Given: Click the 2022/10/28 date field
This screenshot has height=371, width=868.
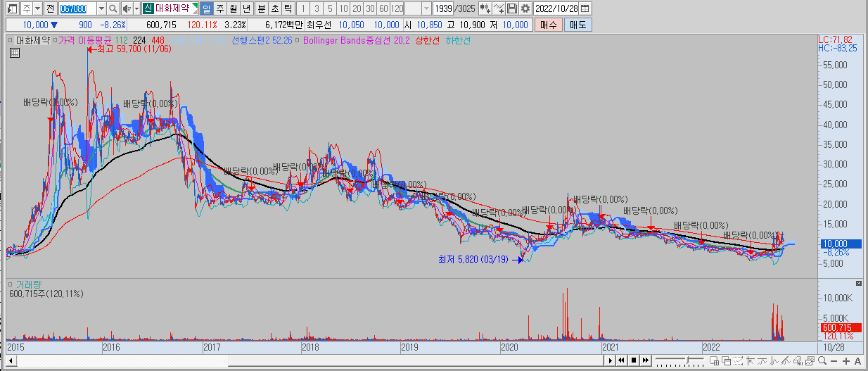Looking at the screenshot, I should [x=557, y=8].
